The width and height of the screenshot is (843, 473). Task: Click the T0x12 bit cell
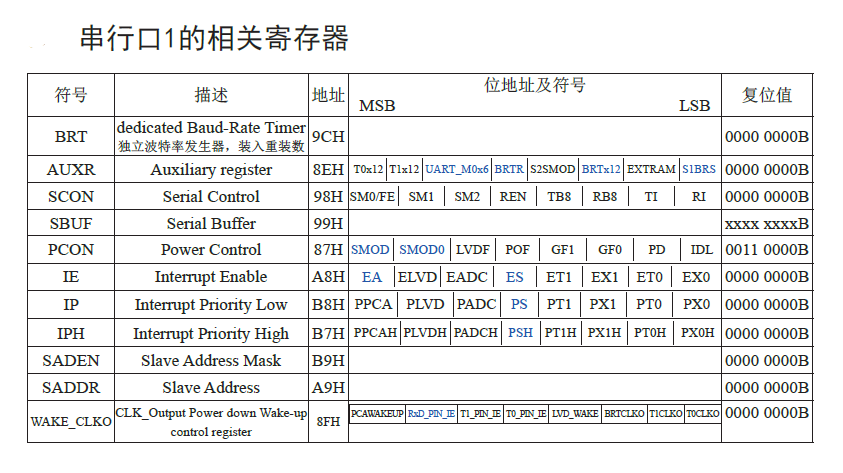point(368,169)
